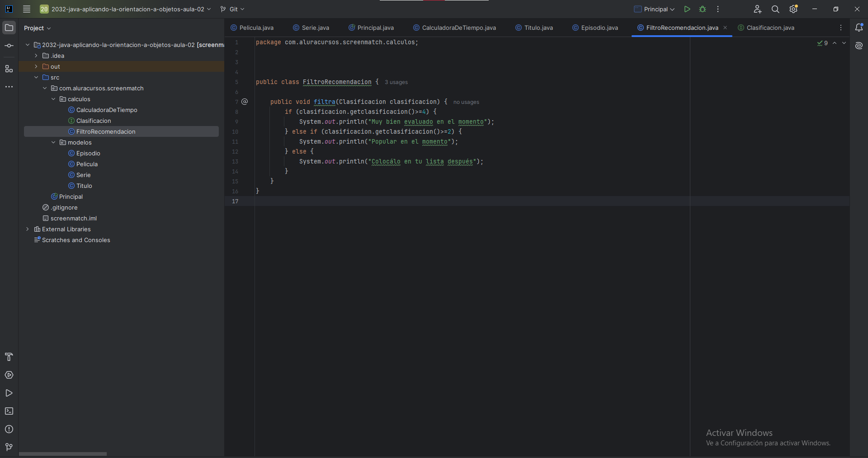Open Search Everywhere magnifier
Screen dimensions: 868x458
[775, 9]
